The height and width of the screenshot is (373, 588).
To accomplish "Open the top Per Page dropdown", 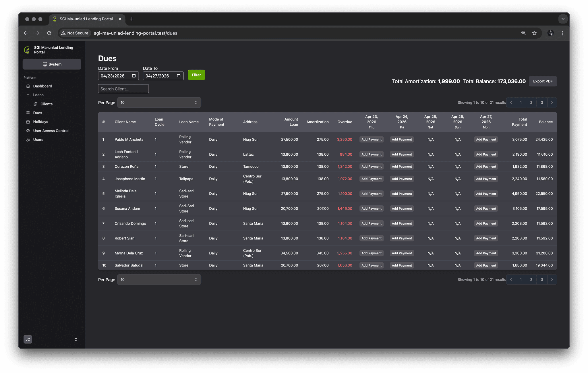I will 159,103.
